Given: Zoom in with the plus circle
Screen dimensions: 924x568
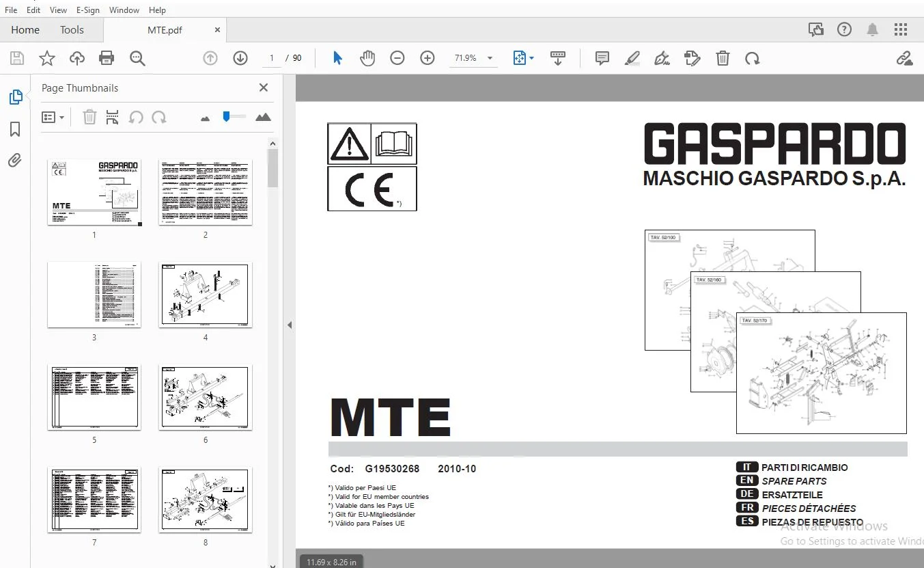Looking at the screenshot, I should click(428, 58).
